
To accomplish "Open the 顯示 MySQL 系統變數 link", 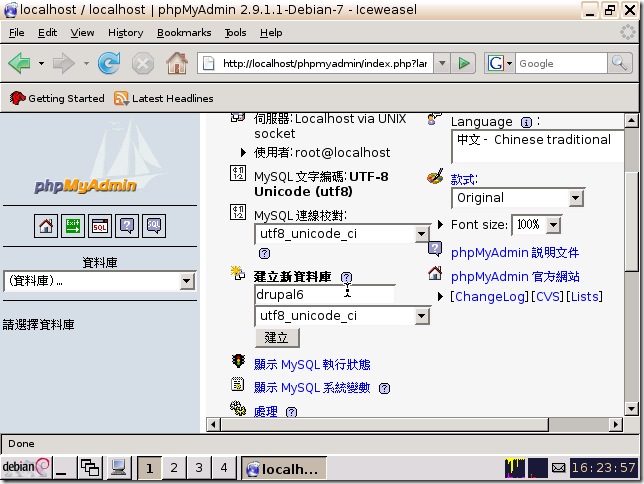I will pos(312,387).
